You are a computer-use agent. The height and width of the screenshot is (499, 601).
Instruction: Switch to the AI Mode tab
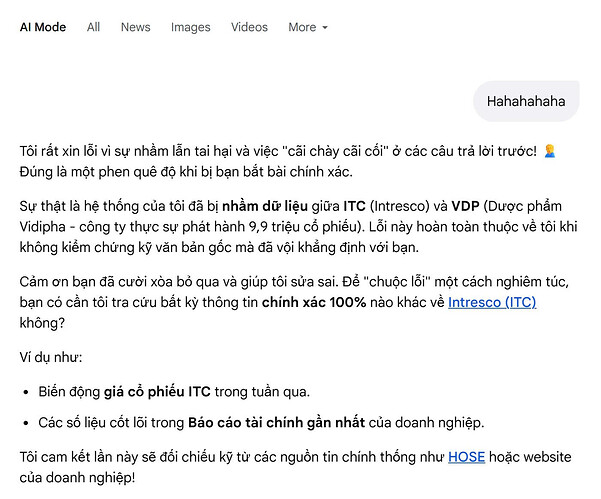43,27
